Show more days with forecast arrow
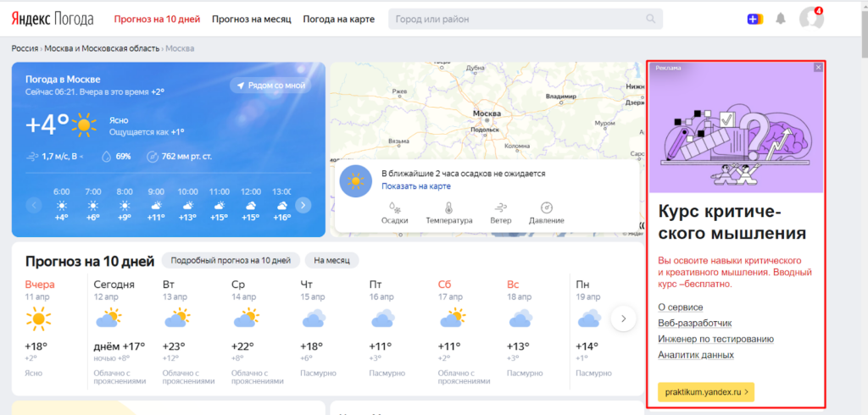868x415 pixels. tap(623, 318)
